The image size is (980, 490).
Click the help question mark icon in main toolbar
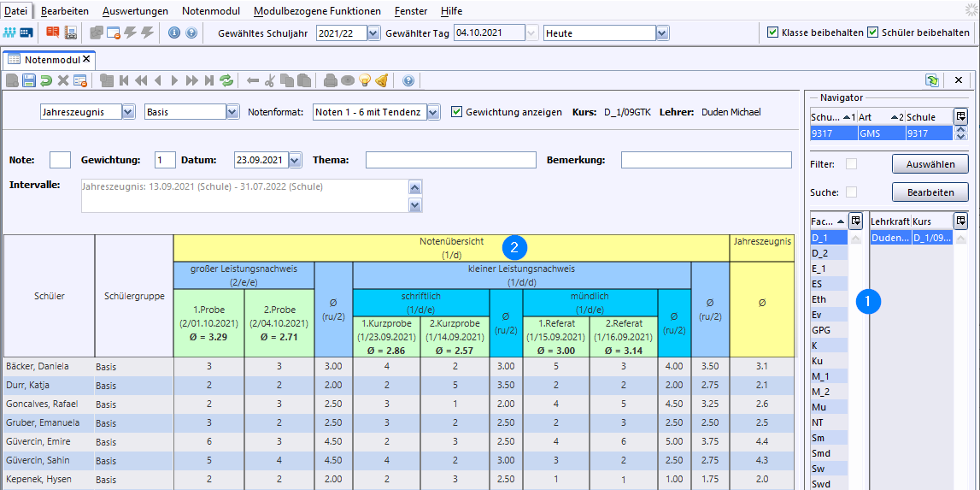[191, 33]
